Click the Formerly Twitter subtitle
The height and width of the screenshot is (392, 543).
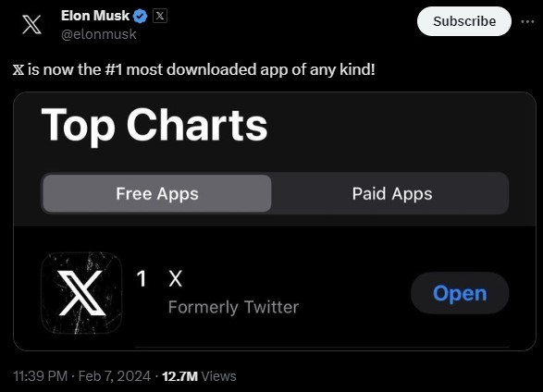click(x=233, y=307)
